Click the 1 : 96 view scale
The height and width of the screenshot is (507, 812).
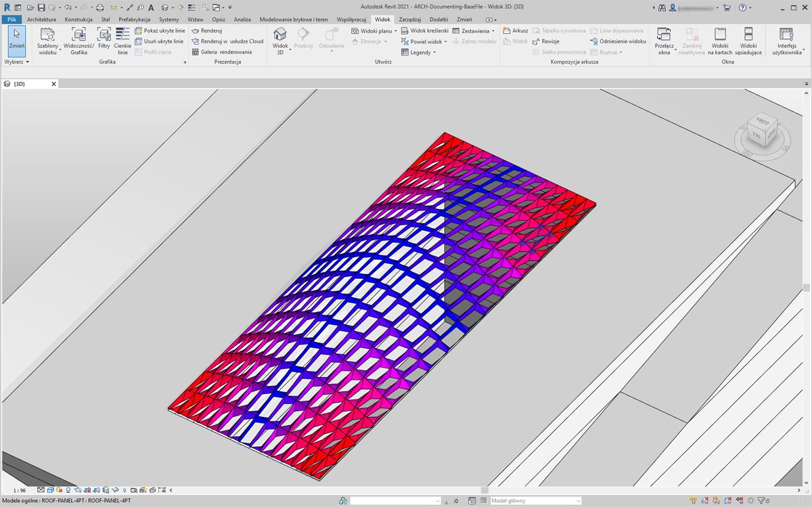[x=20, y=490]
